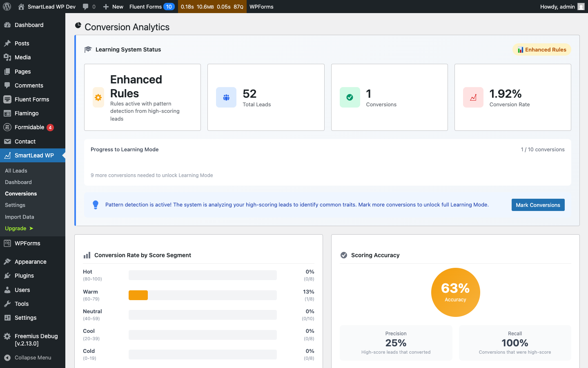The height and width of the screenshot is (368, 588).
Task: Click the checkmark icon next to Scoring Accuracy
Action: [x=343, y=255]
